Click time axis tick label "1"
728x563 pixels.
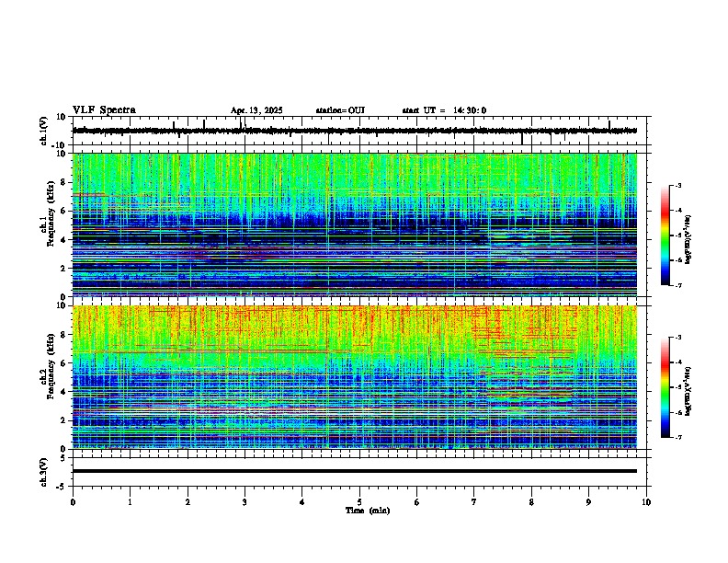pos(130,502)
